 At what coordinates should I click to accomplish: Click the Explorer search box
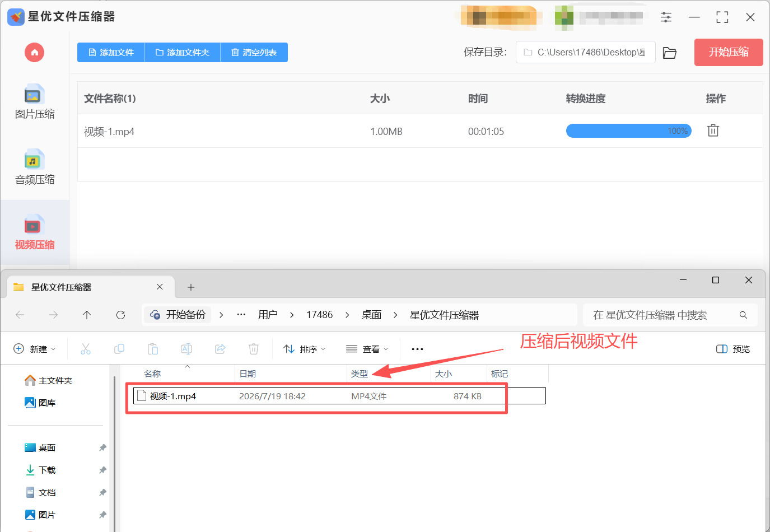click(x=670, y=315)
